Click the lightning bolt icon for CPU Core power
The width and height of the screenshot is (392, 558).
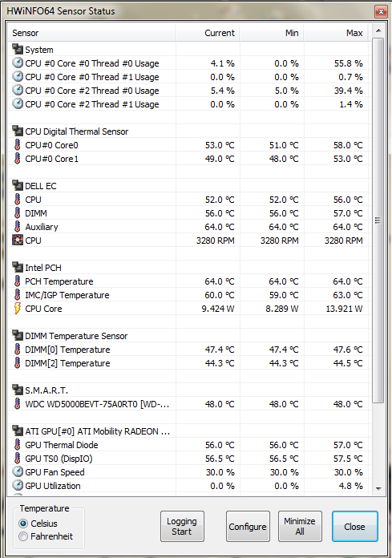tap(17, 309)
